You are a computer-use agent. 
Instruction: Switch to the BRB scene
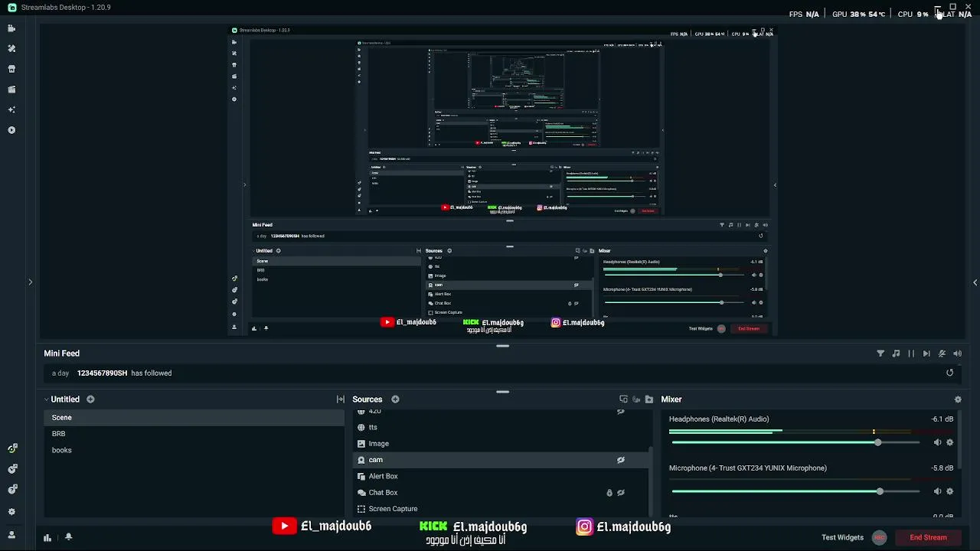click(194, 434)
